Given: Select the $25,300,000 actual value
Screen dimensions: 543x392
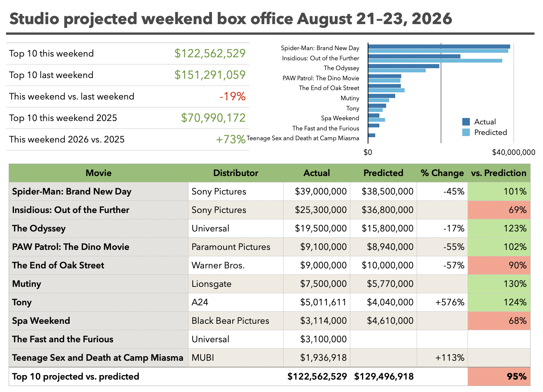Looking at the screenshot, I should 317,210.
